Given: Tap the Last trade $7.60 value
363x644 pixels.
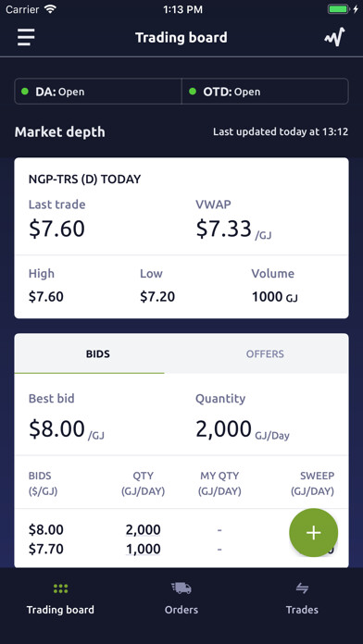Looking at the screenshot, I should 56,229.
